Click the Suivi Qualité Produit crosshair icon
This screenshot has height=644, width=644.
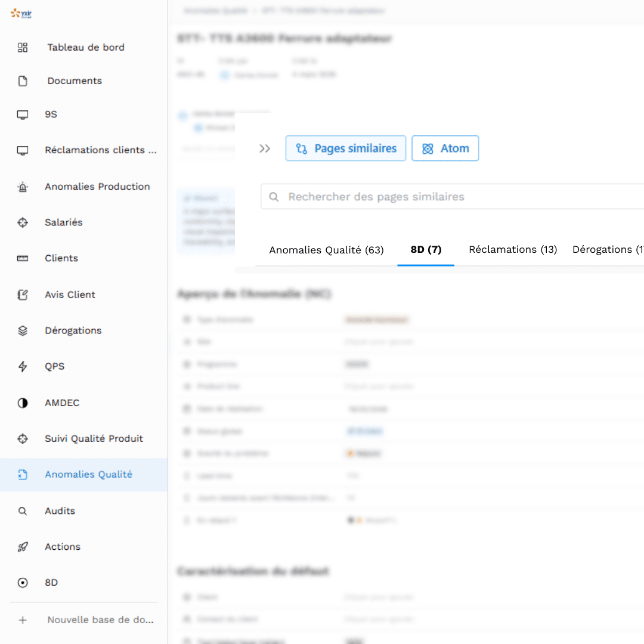[23, 439]
